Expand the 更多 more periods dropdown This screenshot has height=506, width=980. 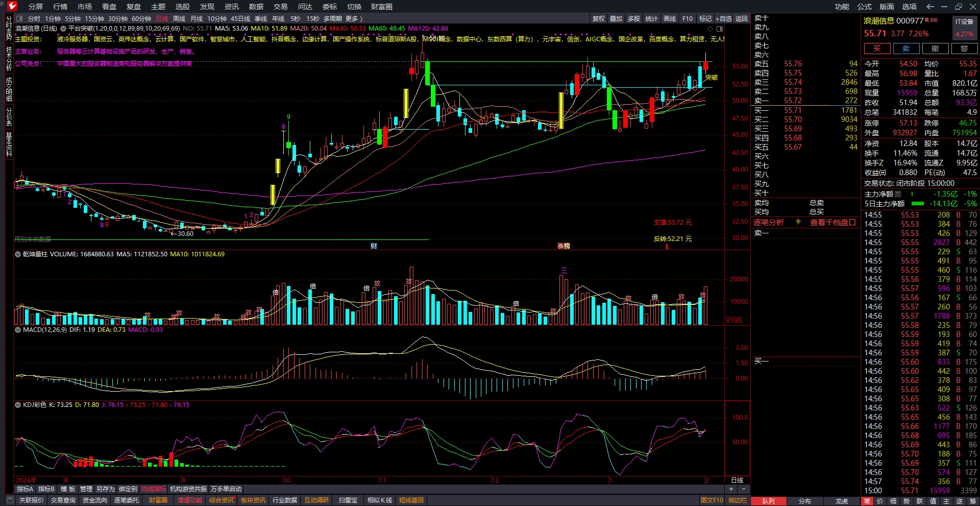[x=353, y=18]
